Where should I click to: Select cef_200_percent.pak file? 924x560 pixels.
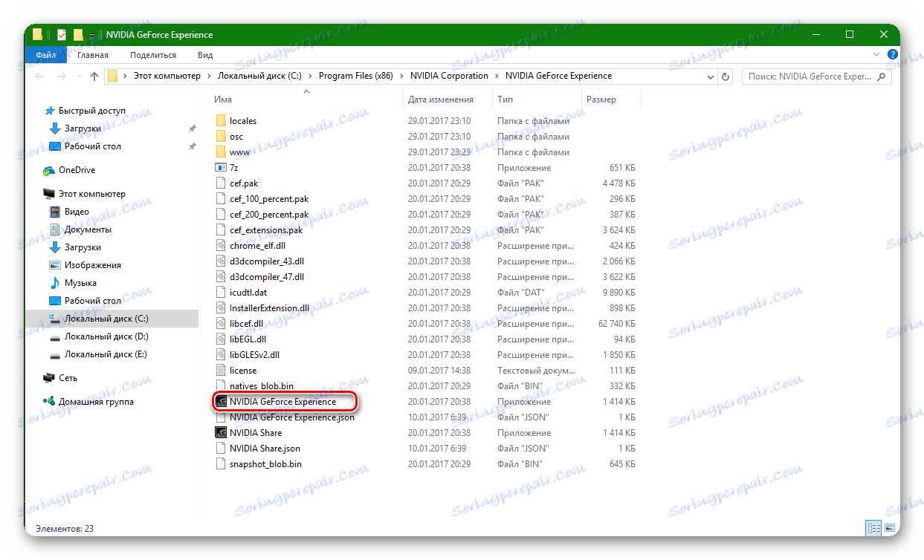coord(268,215)
